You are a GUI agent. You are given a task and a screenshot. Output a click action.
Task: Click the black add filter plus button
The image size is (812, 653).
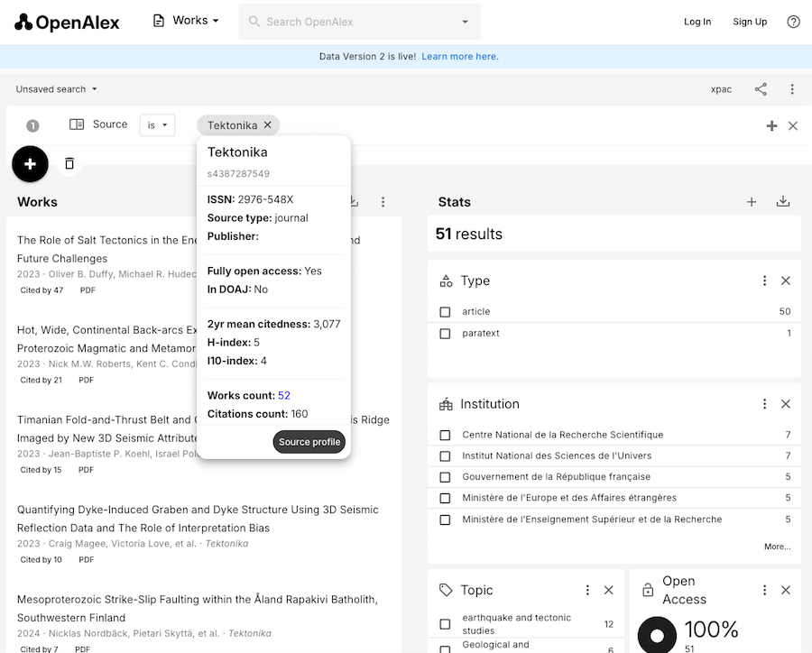pyautogui.click(x=30, y=163)
